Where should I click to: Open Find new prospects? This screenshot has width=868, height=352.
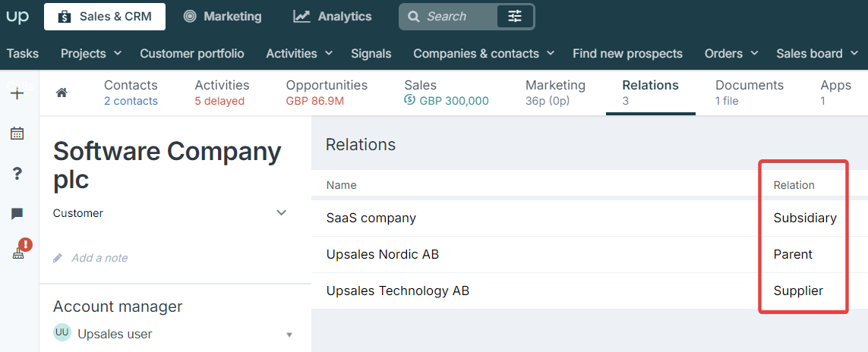click(x=628, y=54)
